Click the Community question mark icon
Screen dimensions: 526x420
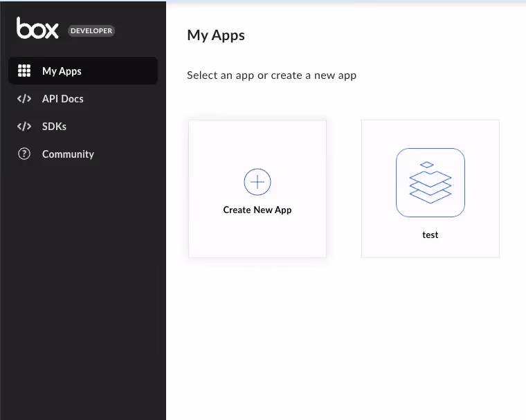(x=24, y=154)
